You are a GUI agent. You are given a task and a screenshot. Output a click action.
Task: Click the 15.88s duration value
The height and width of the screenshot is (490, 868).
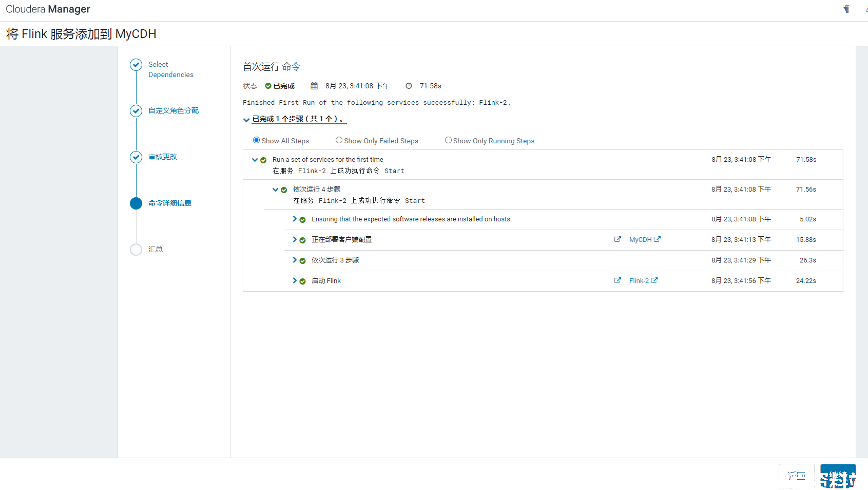pos(806,240)
